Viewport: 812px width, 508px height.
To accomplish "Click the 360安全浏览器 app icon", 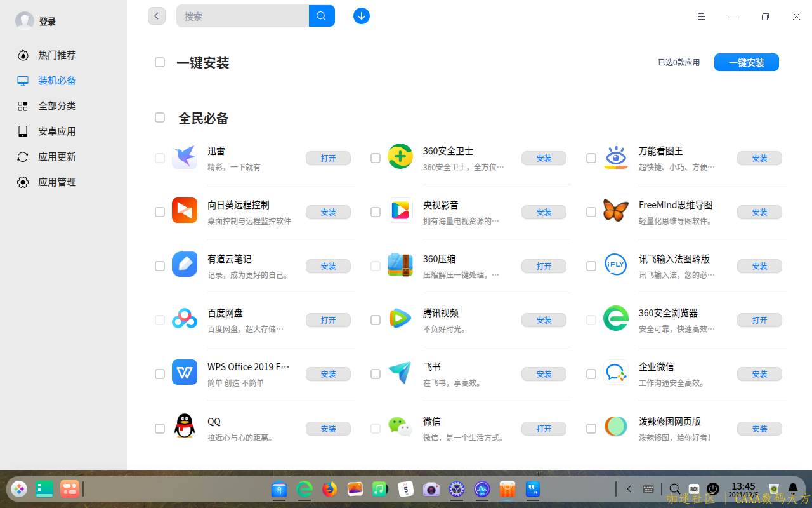I will [616, 319].
